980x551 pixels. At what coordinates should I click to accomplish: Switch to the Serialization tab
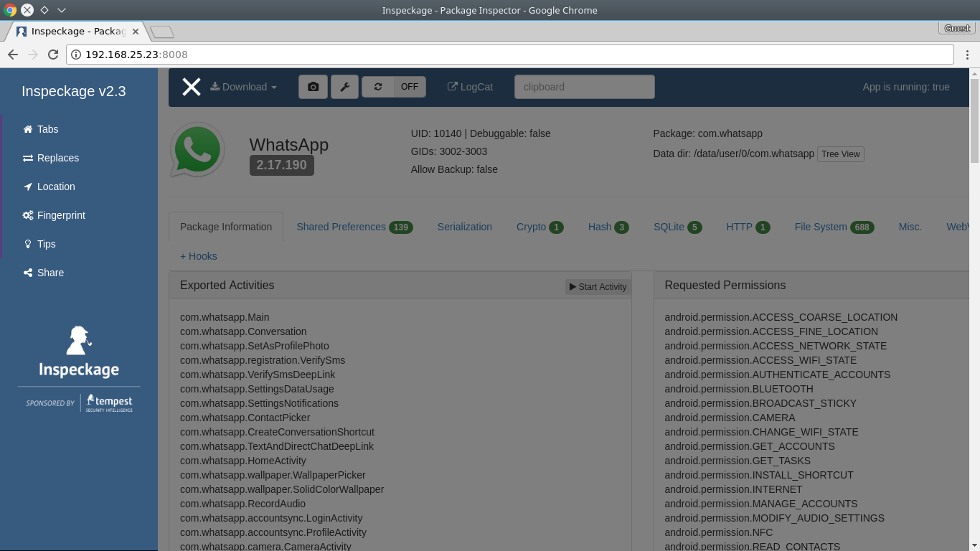coord(465,227)
